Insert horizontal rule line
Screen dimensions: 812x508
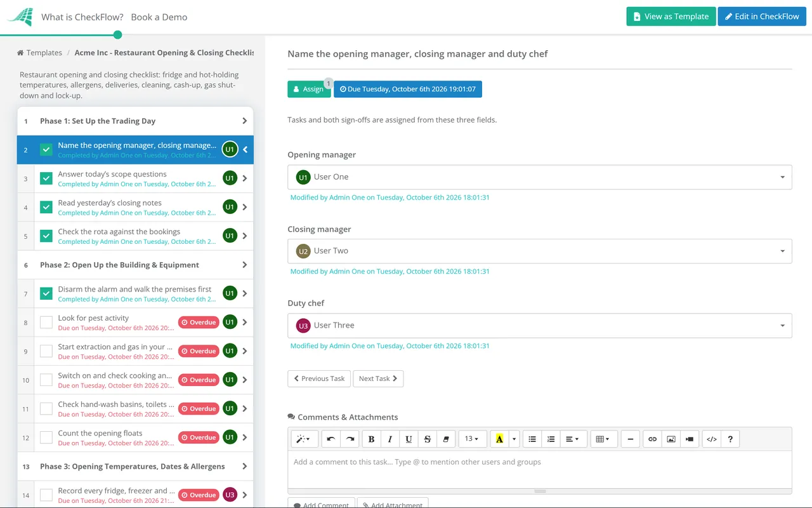click(630, 439)
